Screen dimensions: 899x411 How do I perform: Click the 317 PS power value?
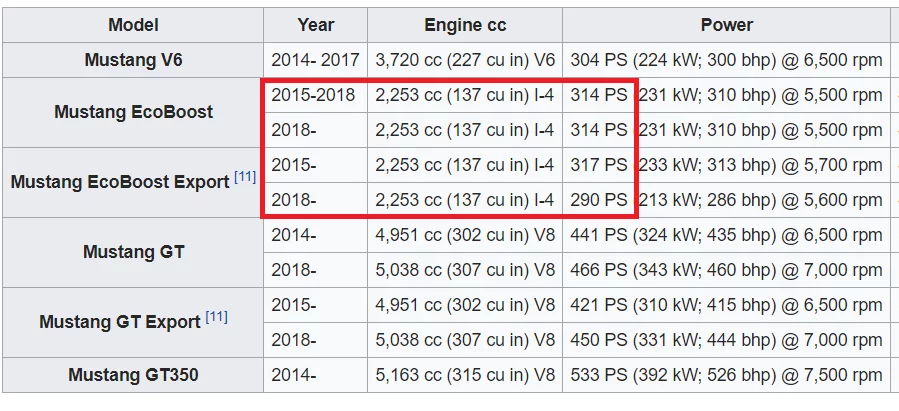click(599, 165)
